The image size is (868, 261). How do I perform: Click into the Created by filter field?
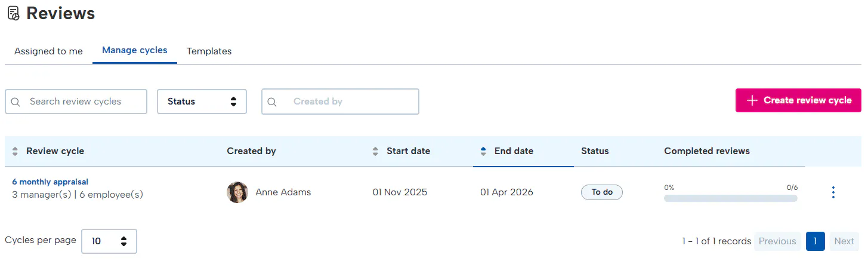click(346, 102)
